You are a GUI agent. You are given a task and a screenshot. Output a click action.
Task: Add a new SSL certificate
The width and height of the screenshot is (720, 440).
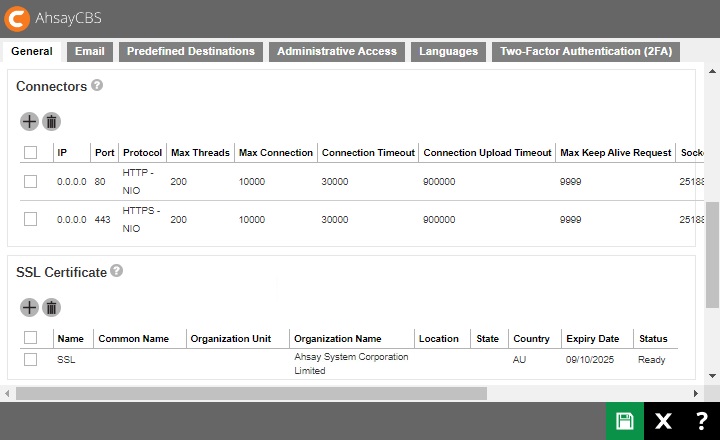[x=29, y=308]
